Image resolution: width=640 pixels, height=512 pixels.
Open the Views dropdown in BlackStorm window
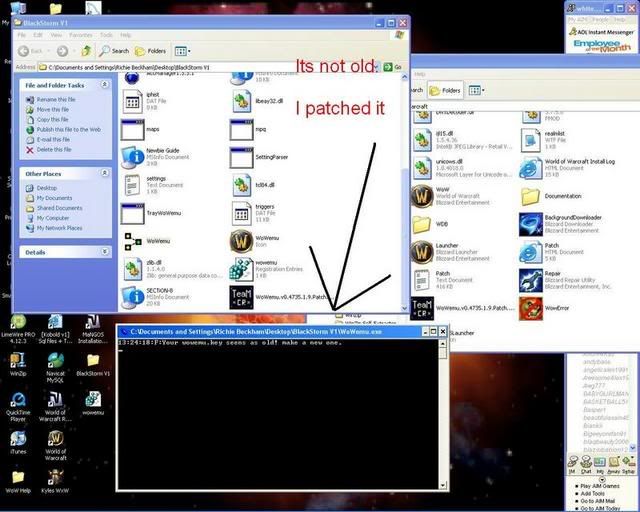(182, 50)
